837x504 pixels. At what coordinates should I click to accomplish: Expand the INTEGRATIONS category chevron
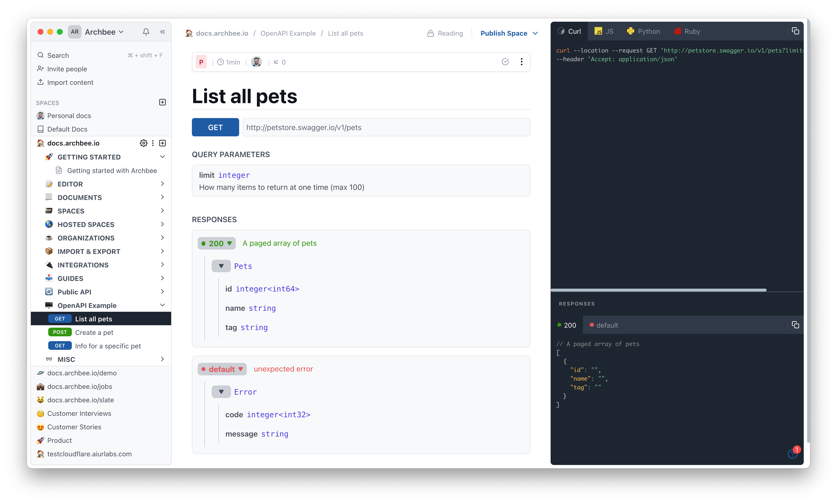click(x=162, y=265)
